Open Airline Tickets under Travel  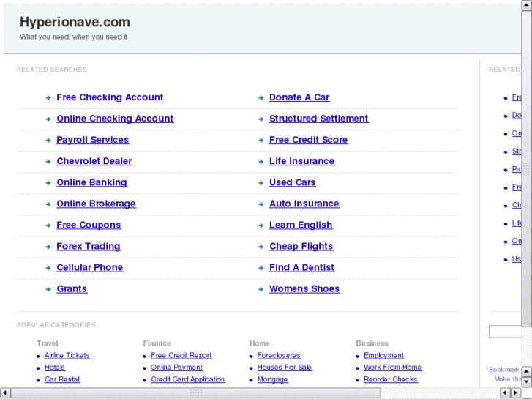click(x=67, y=356)
